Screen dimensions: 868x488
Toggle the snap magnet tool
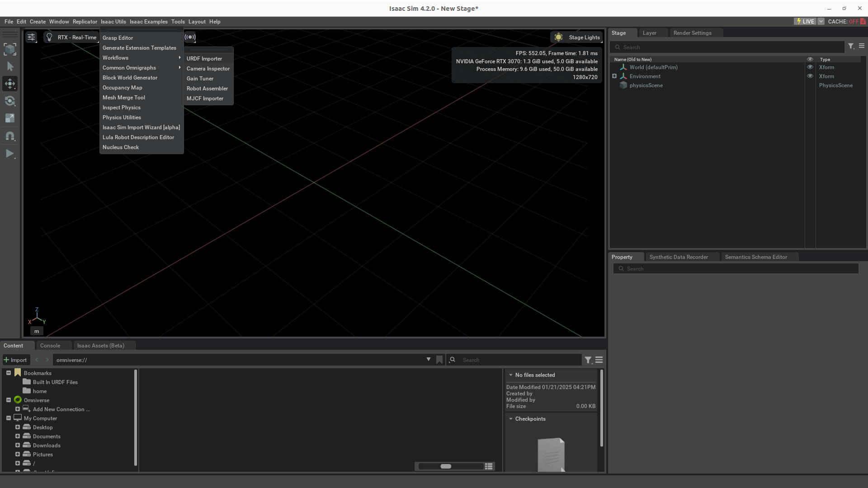pos(10,136)
